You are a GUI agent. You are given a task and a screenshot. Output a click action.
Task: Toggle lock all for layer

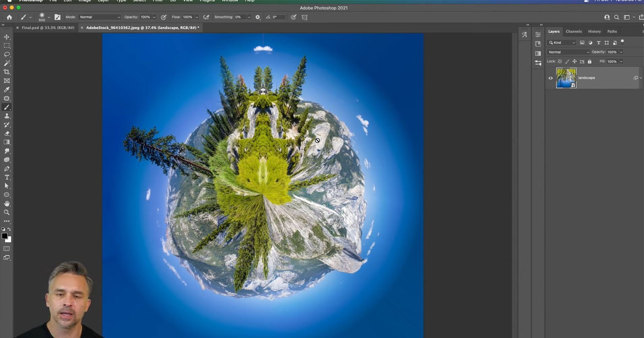[x=590, y=62]
